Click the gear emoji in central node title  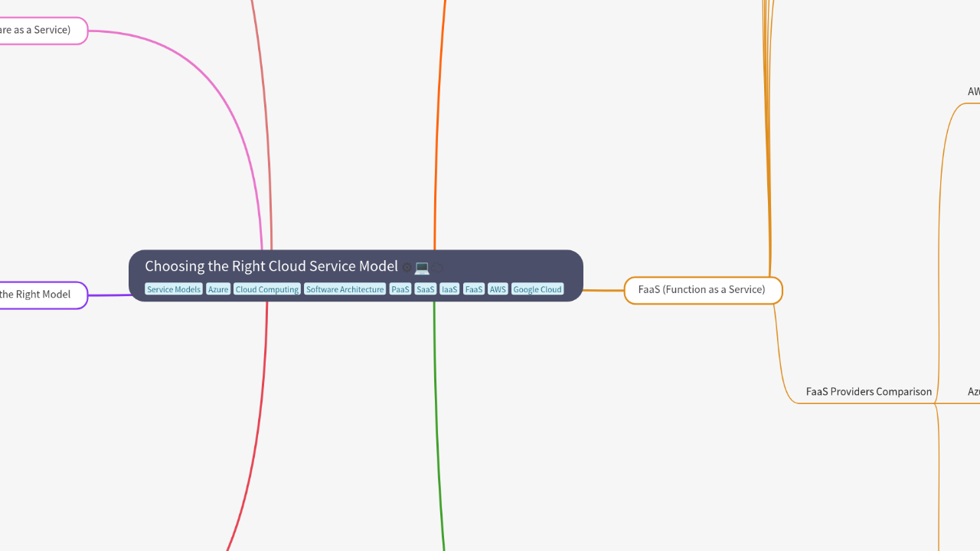click(x=407, y=267)
